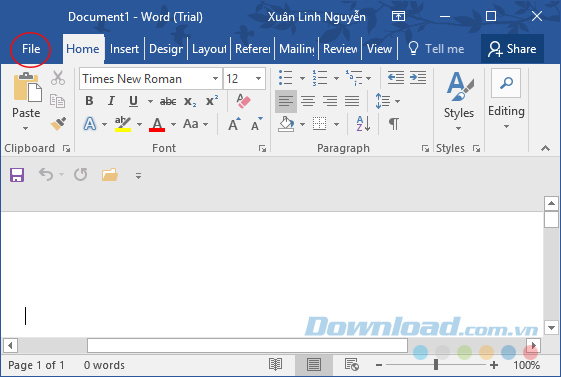This screenshot has width=561, height=377.
Task: Toggle Underline formatting
Action: pyautogui.click(x=133, y=101)
